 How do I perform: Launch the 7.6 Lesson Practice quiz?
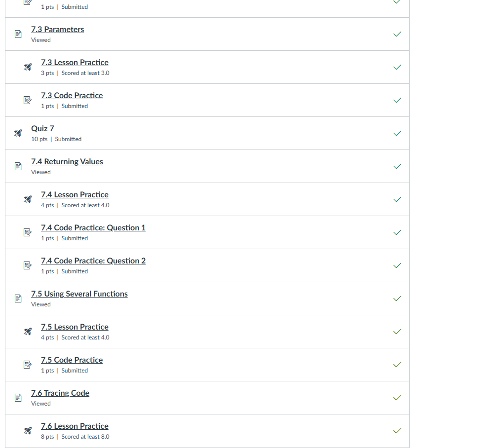click(75, 426)
